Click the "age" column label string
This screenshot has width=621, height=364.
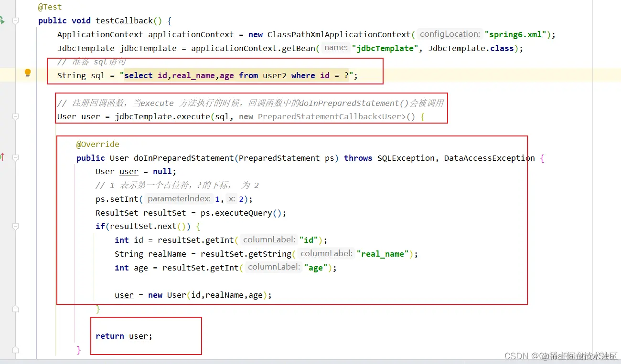pos(316,268)
